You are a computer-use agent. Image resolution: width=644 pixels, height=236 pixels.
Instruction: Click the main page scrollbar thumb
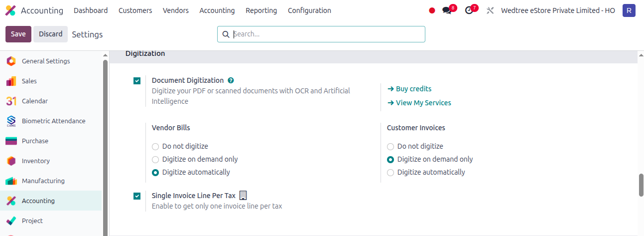click(x=641, y=185)
